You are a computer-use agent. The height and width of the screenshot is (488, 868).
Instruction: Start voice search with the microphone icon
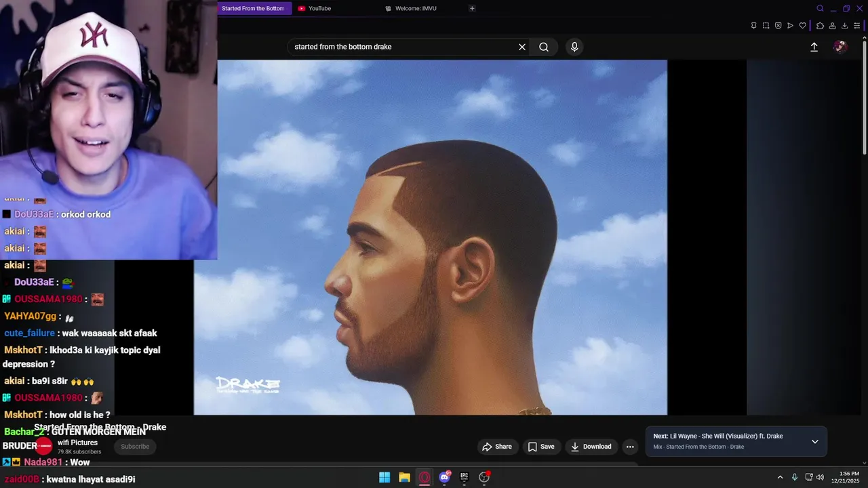[x=574, y=47]
